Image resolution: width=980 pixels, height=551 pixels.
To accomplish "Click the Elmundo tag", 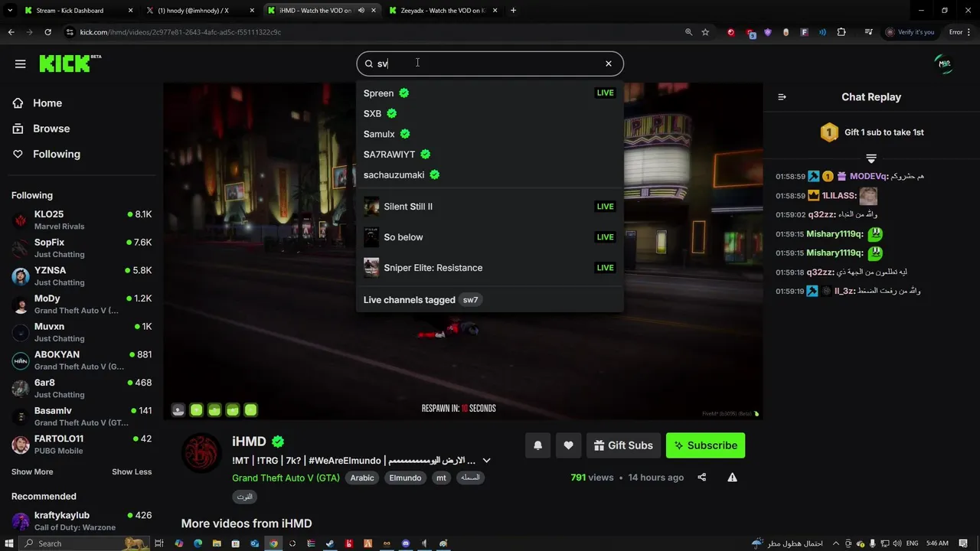I will [x=405, y=478].
